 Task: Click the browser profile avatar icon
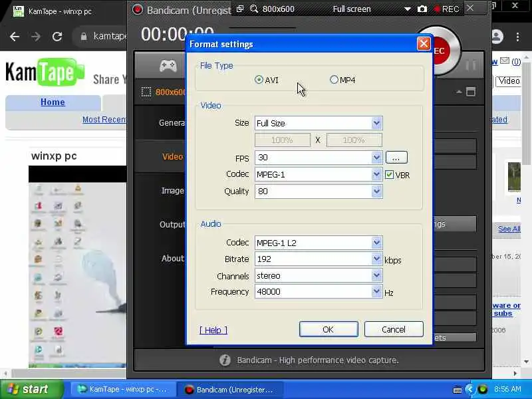point(497,37)
